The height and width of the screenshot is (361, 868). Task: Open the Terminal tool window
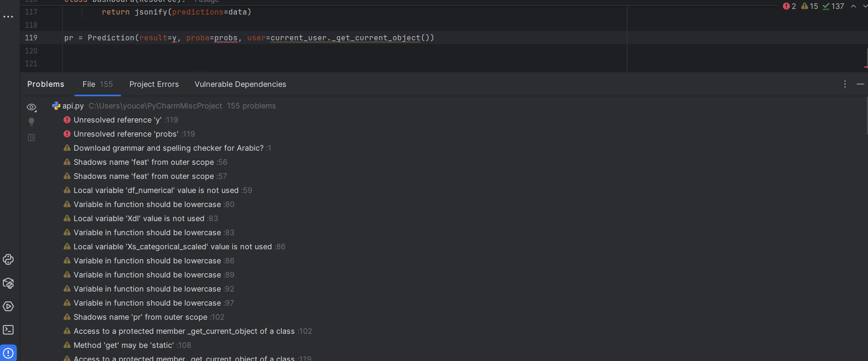click(x=8, y=330)
